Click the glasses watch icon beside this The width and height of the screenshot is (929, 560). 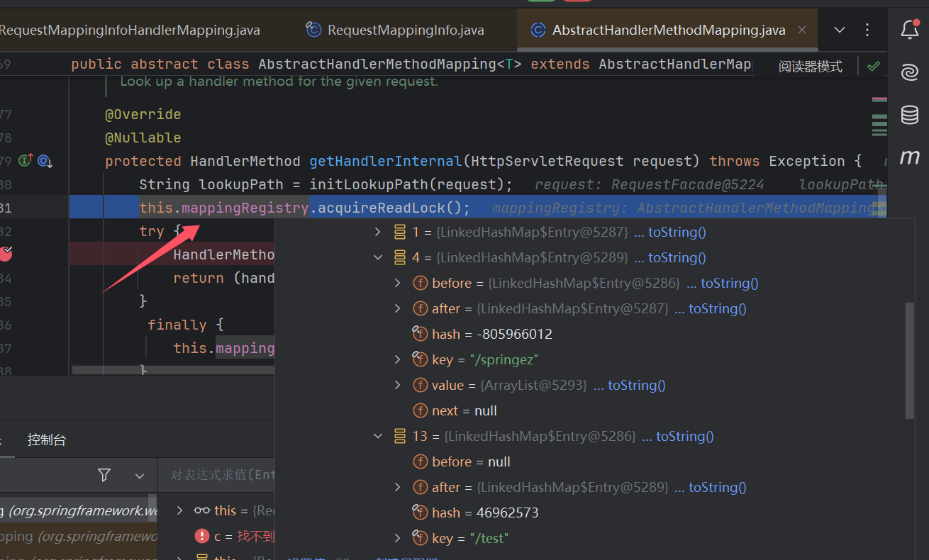pos(202,510)
